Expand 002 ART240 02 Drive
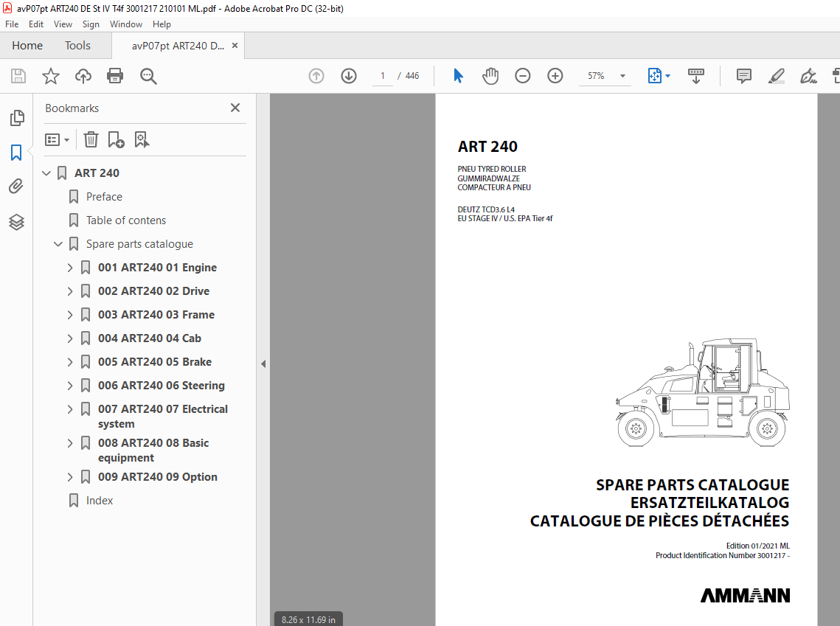This screenshot has width=840, height=626. point(69,291)
